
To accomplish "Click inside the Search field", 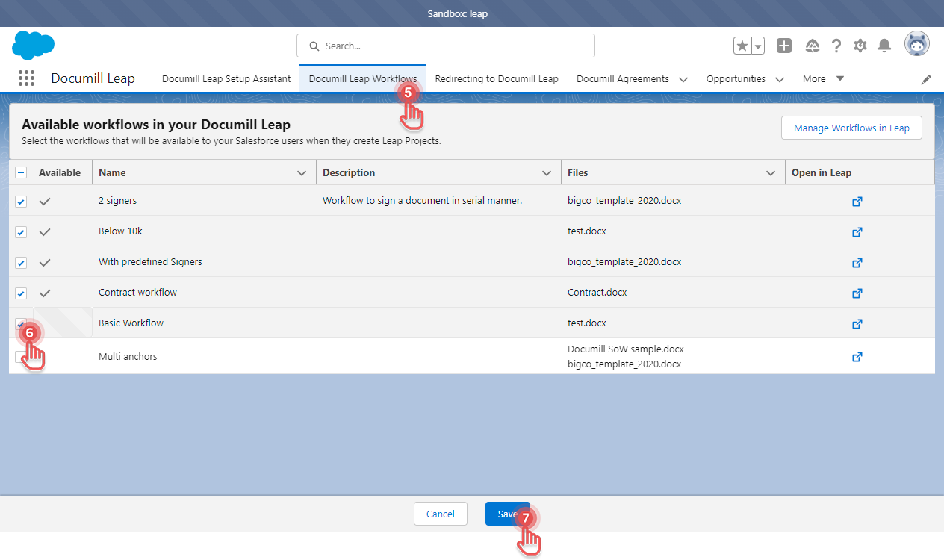I will coord(445,46).
